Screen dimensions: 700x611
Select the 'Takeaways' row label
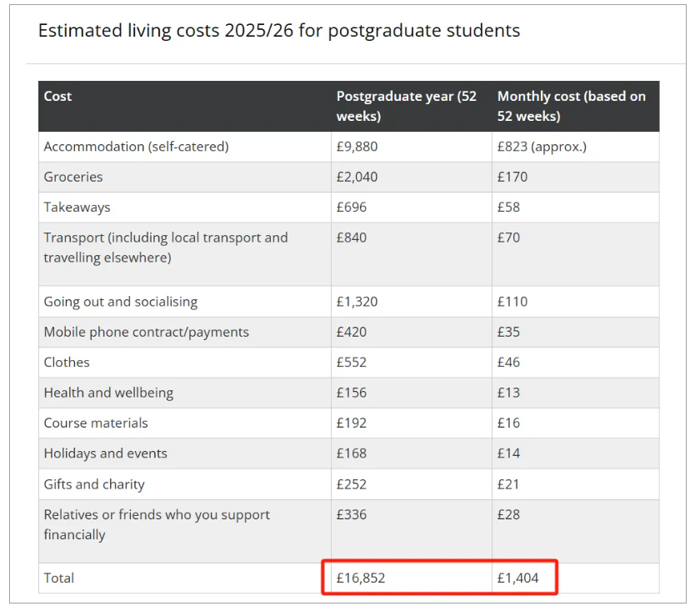coord(77,207)
